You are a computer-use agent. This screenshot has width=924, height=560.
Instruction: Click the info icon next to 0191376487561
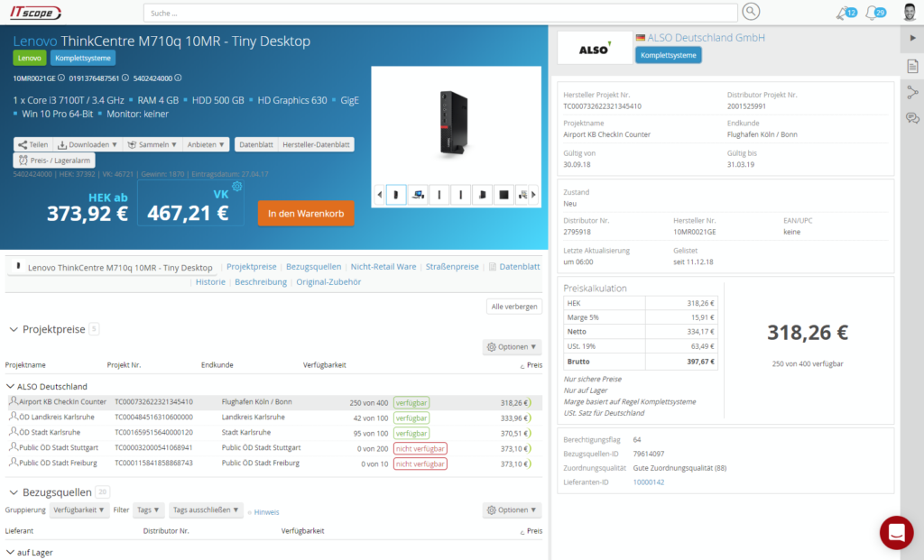coord(125,78)
